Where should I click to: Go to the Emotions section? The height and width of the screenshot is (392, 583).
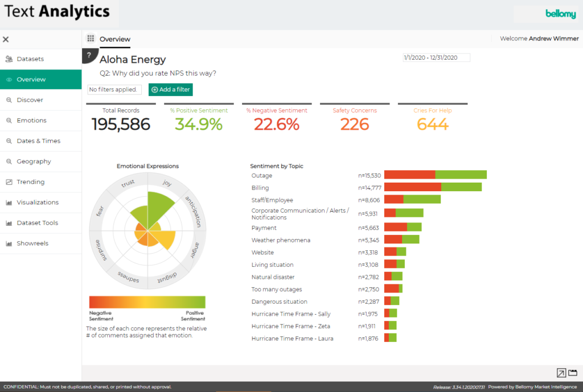(x=31, y=121)
